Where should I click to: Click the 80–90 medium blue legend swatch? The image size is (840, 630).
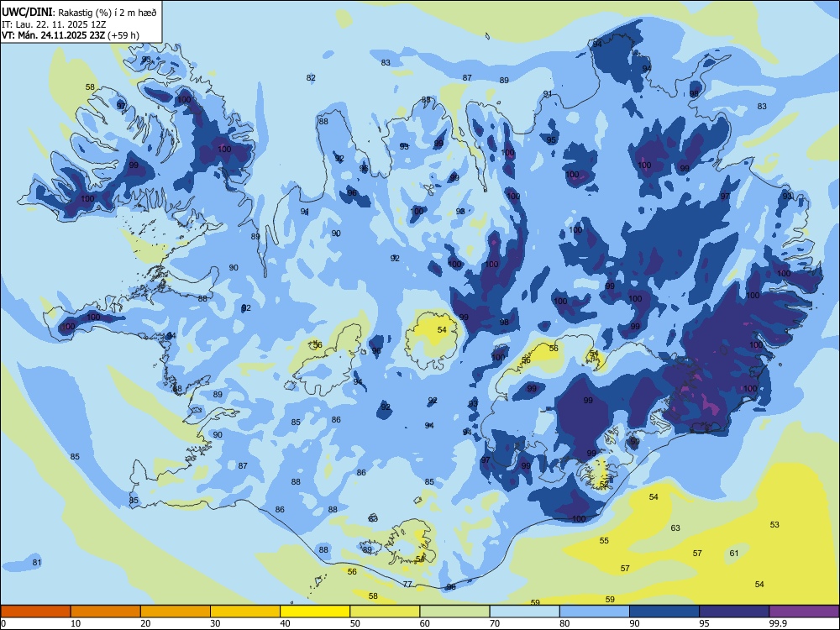point(595,612)
